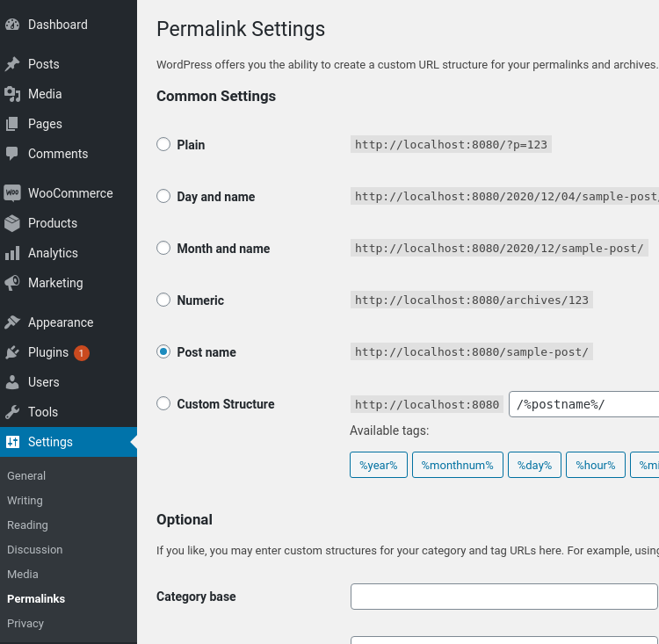Click the Settings sliders icon
659x644 pixels.
(x=12, y=442)
